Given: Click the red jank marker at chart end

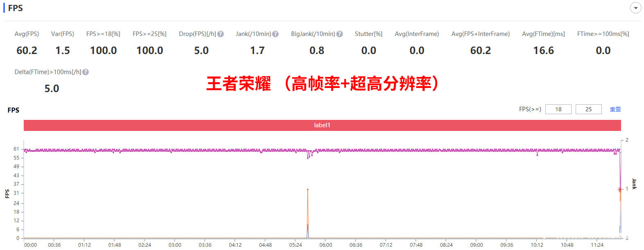Looking at the screenshot, I should click(x=620, y=189).
